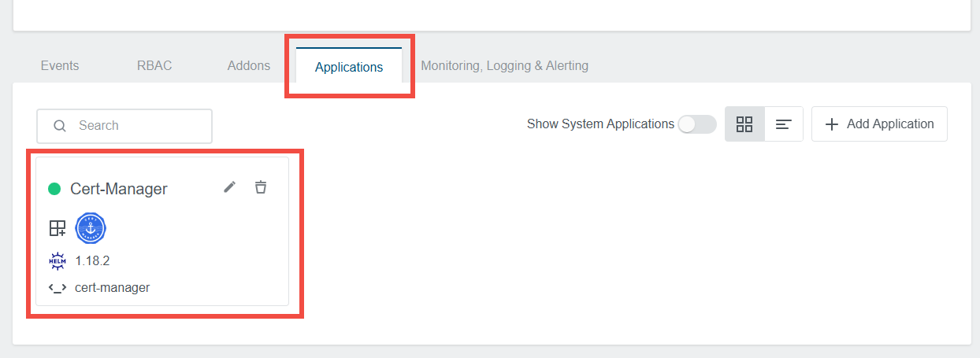This screenshot has width=980, height=358.
Task: Click the namespace code icon beside cert-manager
Action: tap(58, 288)
